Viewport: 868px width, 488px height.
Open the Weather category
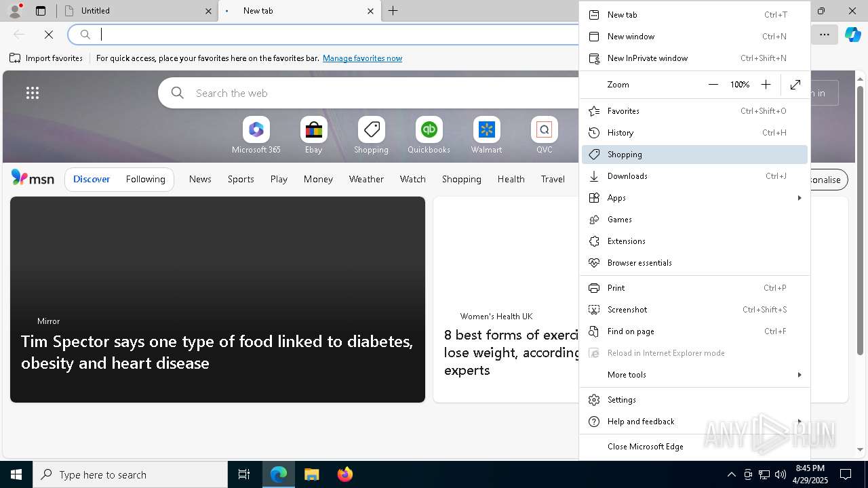(366, 179)
